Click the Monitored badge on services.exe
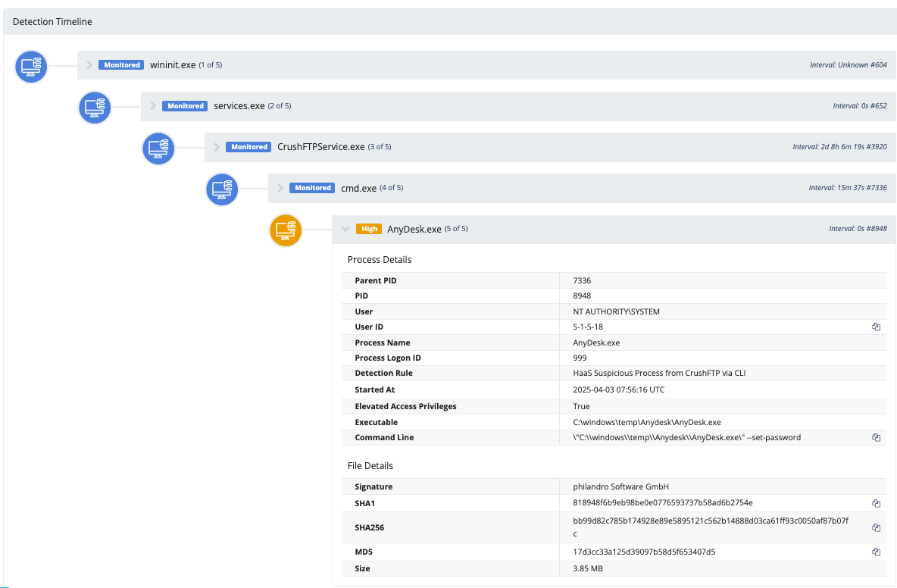The image size is (897, 588). (185, 106)
